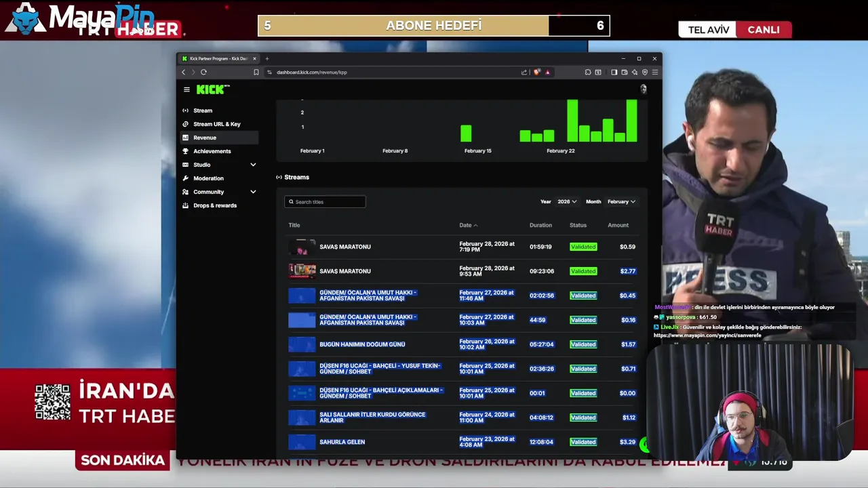The height and width of the screenshot is (488, 868).
Task: Reload the Kick dashboard page
Action: click(x=203, y=72)
